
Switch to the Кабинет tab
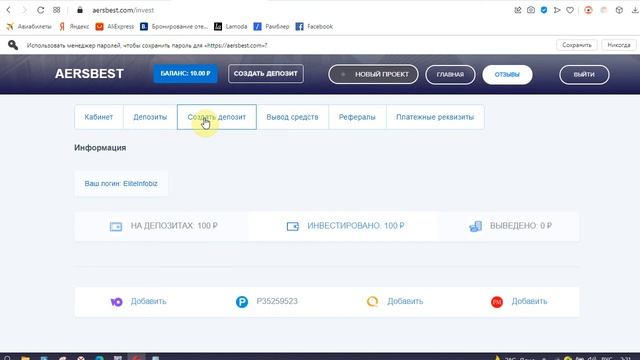(99, 117)
